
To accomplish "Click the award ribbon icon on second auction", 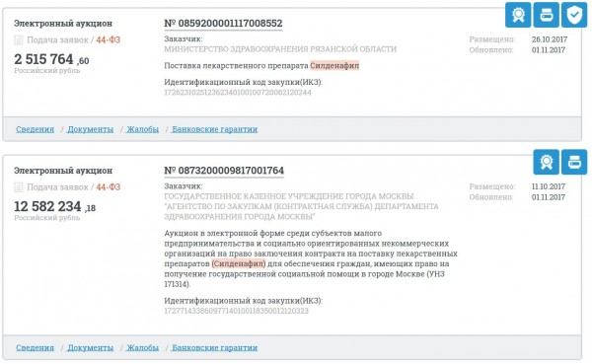I will (547, 162).
